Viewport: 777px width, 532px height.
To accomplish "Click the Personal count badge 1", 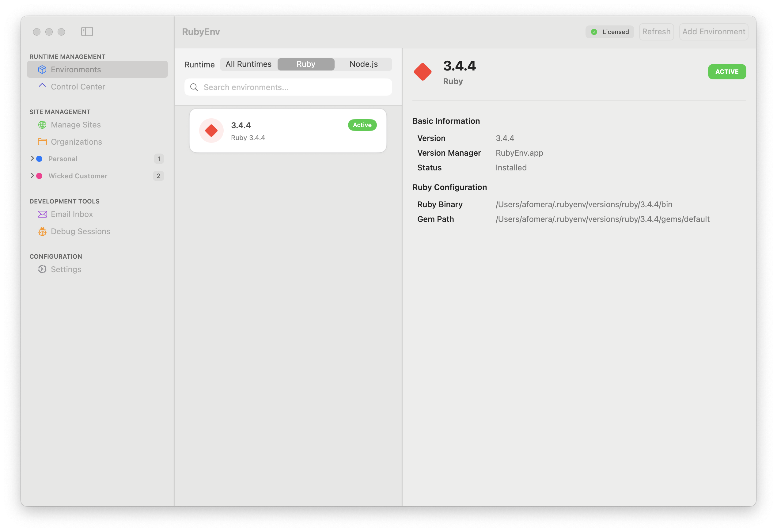I will coord(159,159).
